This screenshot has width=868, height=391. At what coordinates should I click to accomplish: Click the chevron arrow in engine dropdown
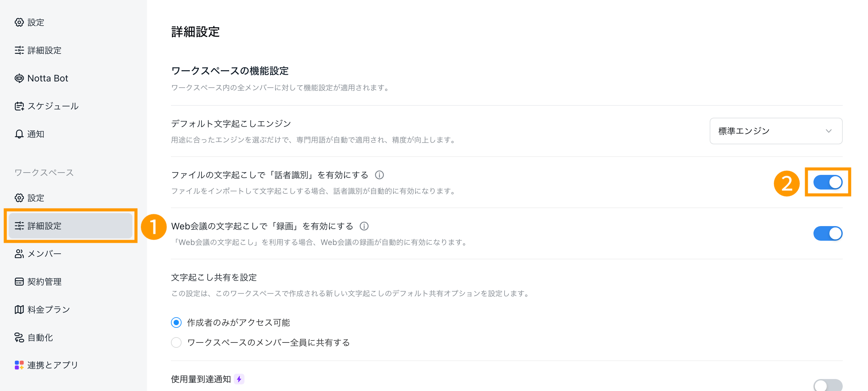tap(828, 131)
